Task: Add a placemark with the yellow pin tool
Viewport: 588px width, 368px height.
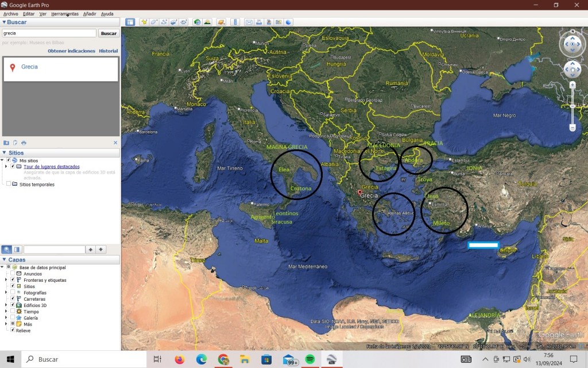Action: pos(144,22)
